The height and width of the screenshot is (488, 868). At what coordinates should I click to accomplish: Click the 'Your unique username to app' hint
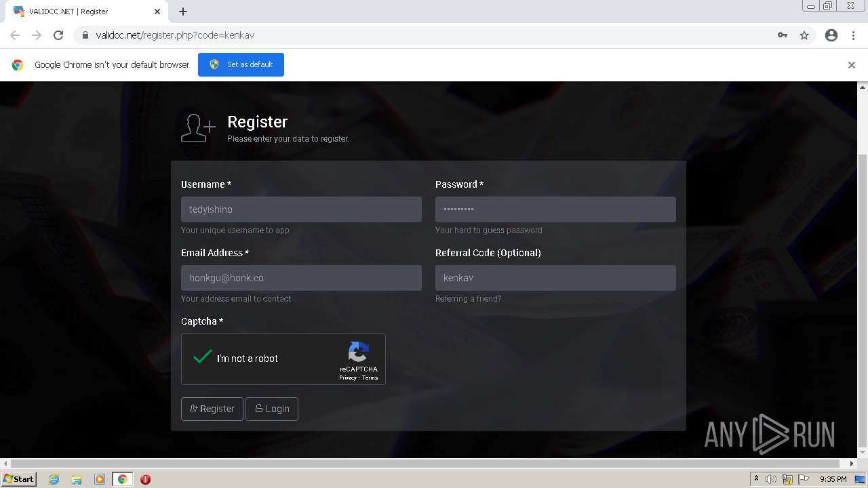click(235, 230)
